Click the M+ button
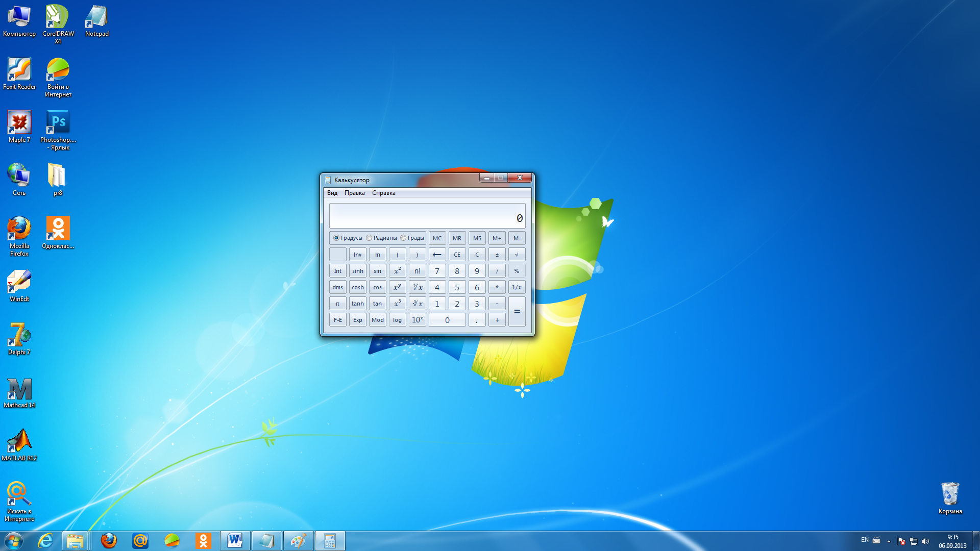Viewport: 980px width, 551px height. [497, 238]
